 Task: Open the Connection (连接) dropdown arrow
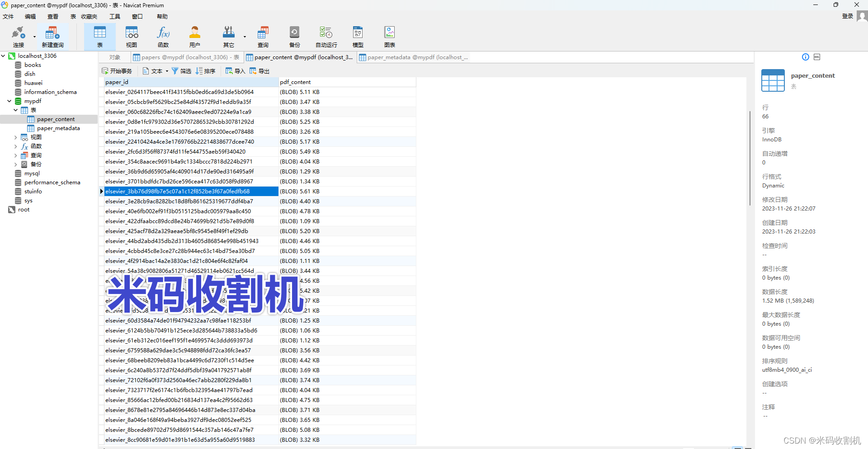tap(34, 37)
